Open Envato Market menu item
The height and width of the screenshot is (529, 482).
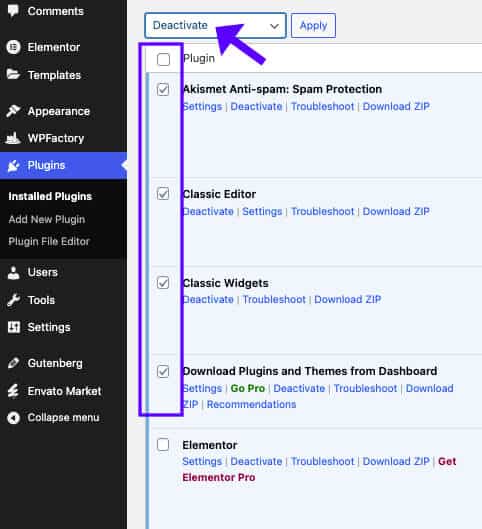click(64, 391)
